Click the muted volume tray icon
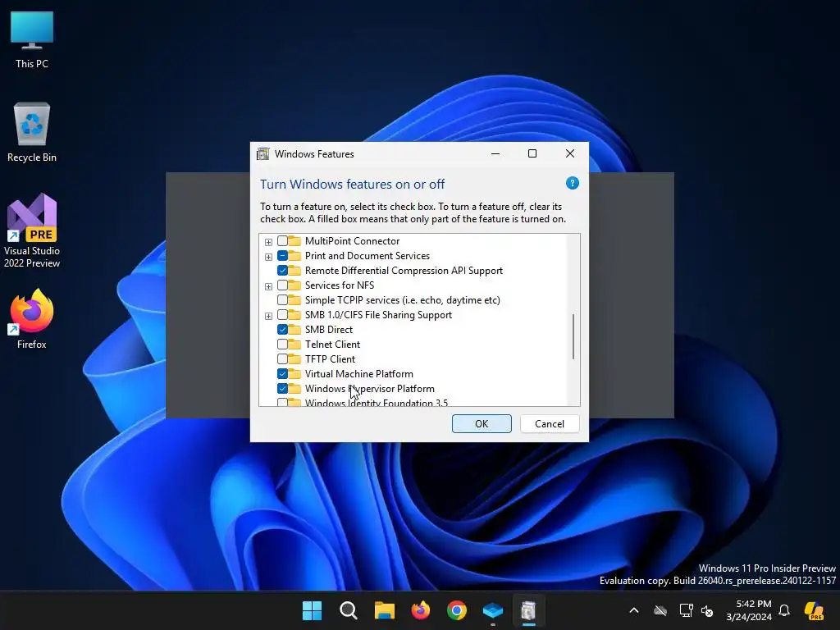This screenshot has width=840, height=630. pyautogui.click(x=707, y=610)
